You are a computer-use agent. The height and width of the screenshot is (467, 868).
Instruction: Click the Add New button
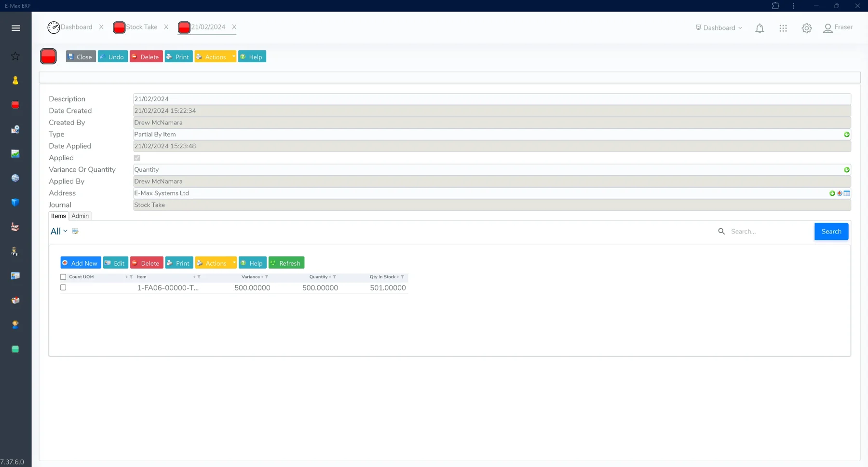[x=81, y=263]
